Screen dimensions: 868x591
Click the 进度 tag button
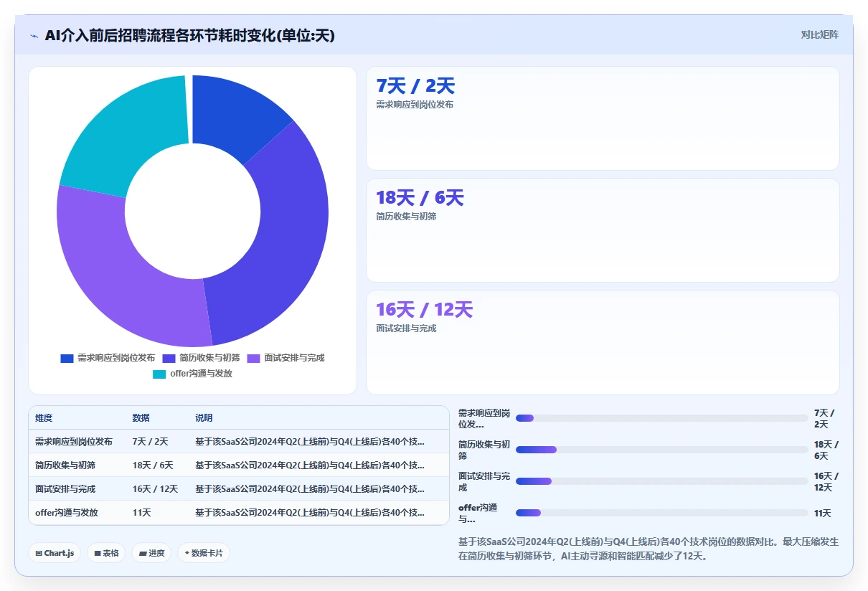(151, 553)
